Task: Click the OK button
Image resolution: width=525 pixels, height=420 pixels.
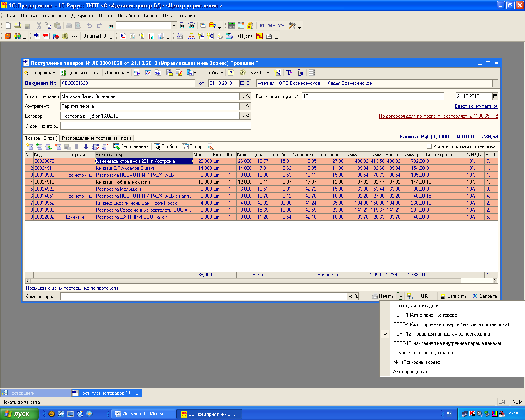Action: [424, 296]
